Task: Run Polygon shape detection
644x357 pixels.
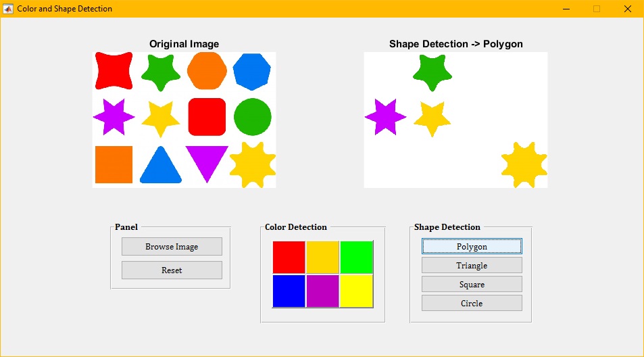Action: [472, 247]
